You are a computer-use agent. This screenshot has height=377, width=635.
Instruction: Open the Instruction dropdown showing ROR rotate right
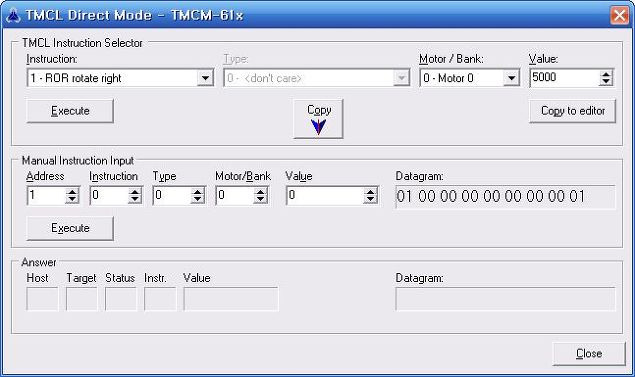120,78
